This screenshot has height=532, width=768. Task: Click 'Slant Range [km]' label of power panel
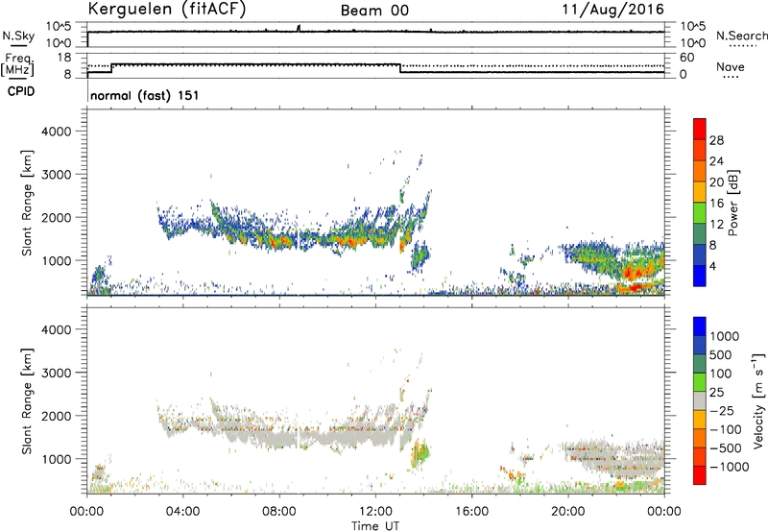27,203
